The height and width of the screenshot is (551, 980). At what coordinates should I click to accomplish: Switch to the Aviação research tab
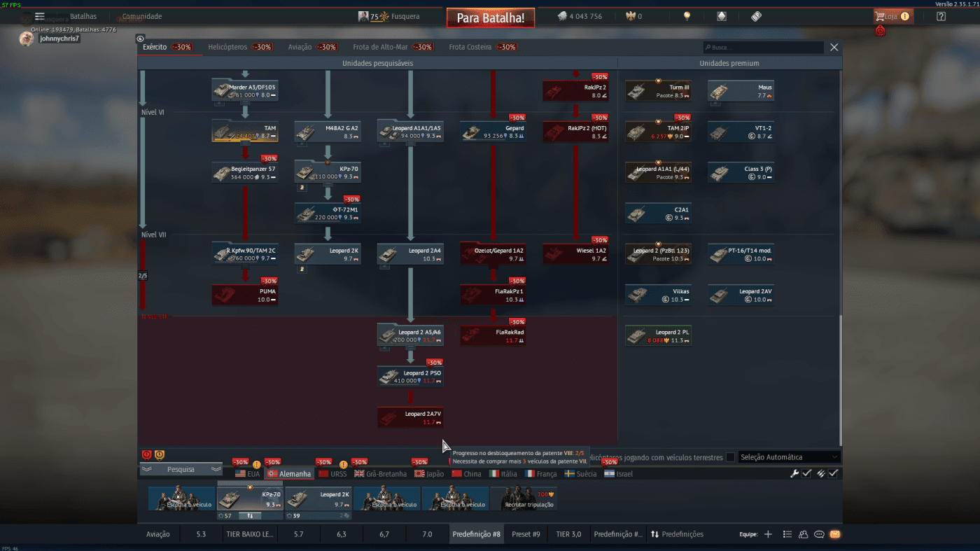pos(313,47)
